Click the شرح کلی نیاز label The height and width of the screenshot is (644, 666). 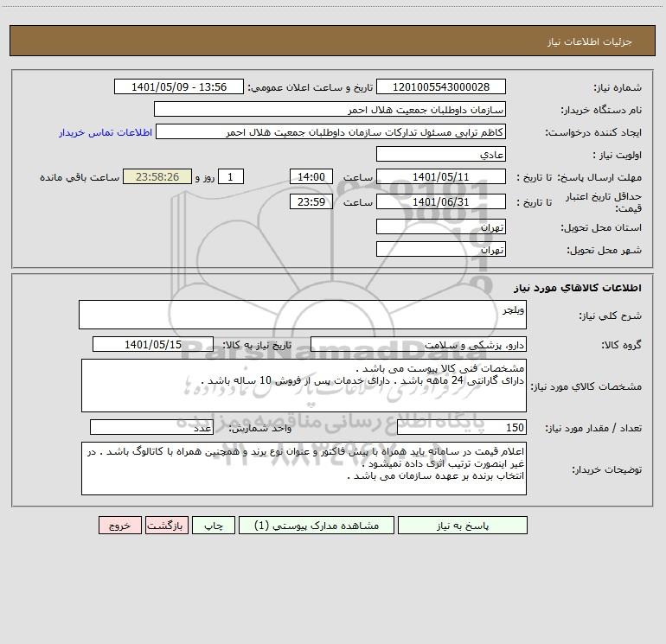pyautogui.click(x=611, y=316)
